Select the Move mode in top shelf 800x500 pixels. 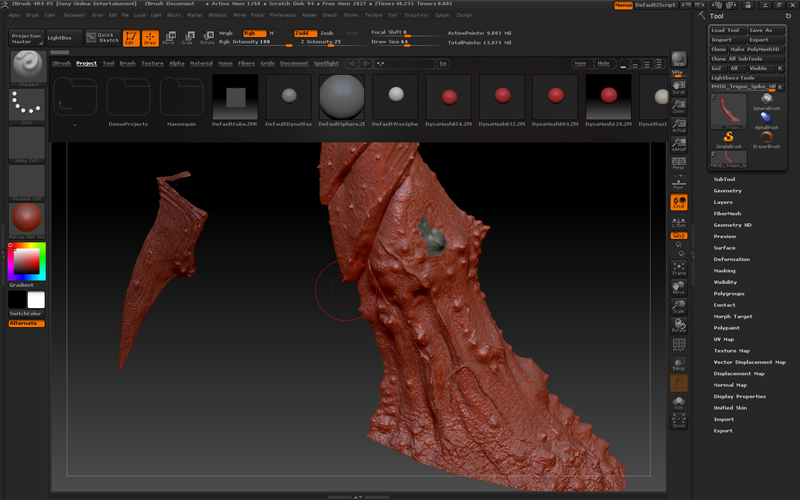169,38
